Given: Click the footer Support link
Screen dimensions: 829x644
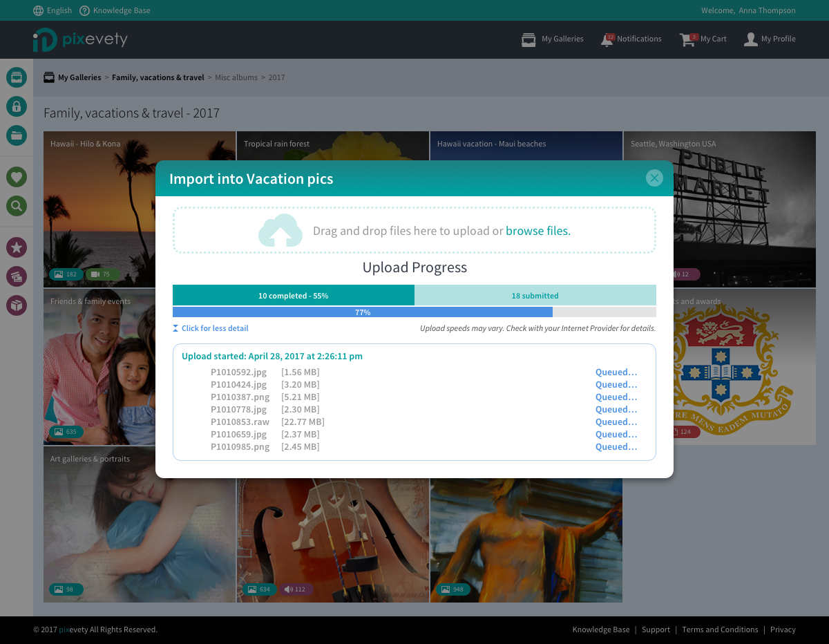Looking at the screenshot, I should 656,629.
